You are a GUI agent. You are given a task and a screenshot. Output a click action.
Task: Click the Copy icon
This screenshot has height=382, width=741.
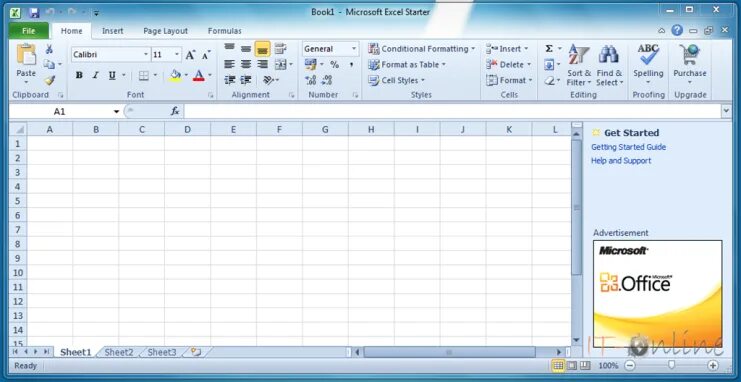click(49, 64)
